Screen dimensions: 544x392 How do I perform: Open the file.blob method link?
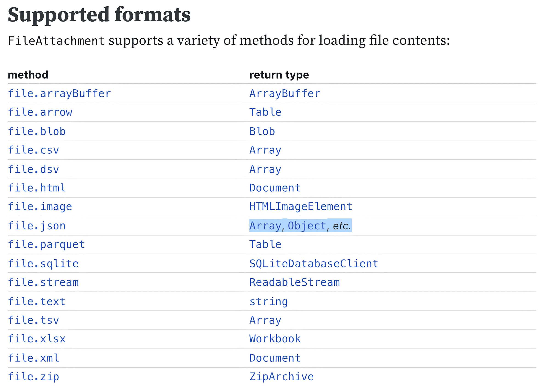(x=37, y=131)
